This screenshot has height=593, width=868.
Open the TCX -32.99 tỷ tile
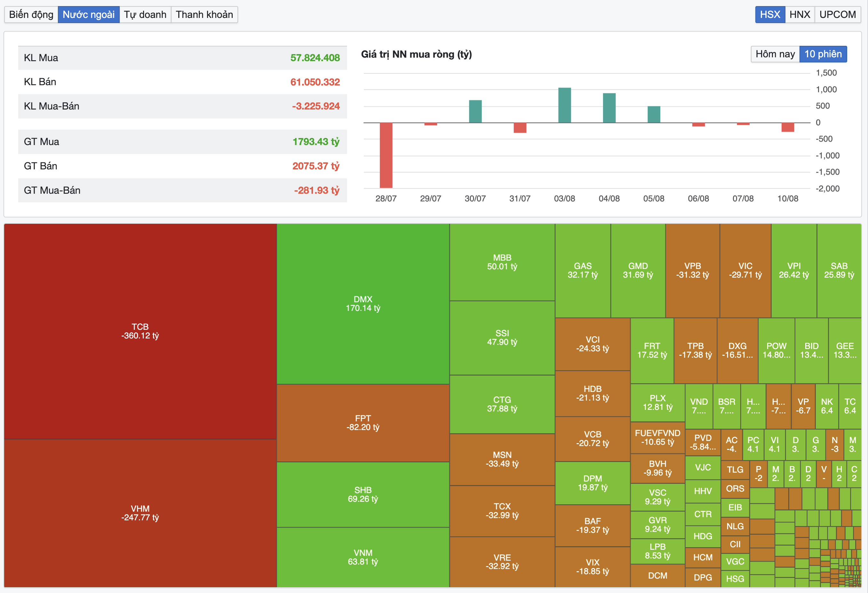(502, 511)
